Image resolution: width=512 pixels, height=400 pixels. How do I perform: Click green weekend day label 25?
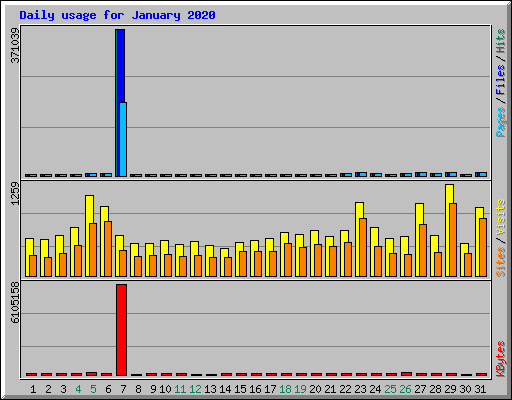(x=390, y=389)
